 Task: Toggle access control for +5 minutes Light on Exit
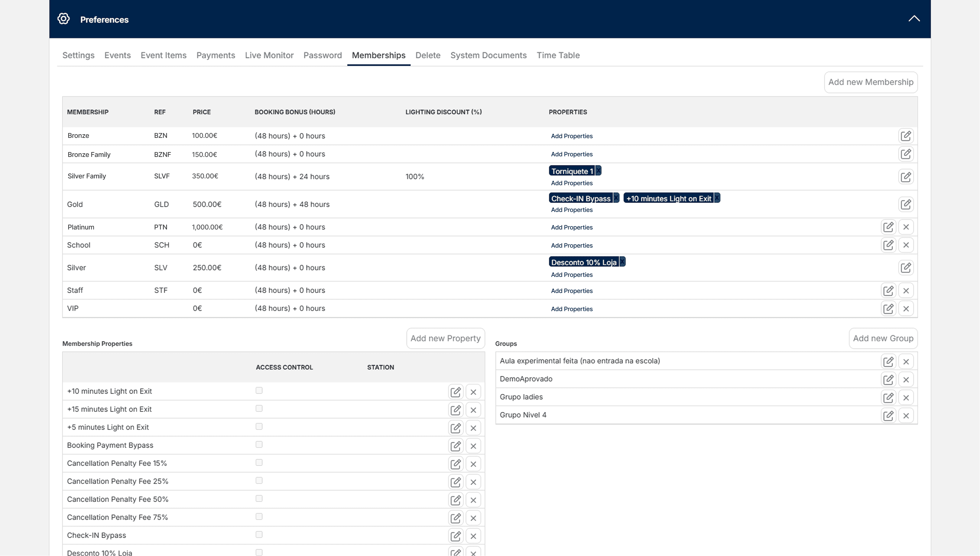(259, 427)
